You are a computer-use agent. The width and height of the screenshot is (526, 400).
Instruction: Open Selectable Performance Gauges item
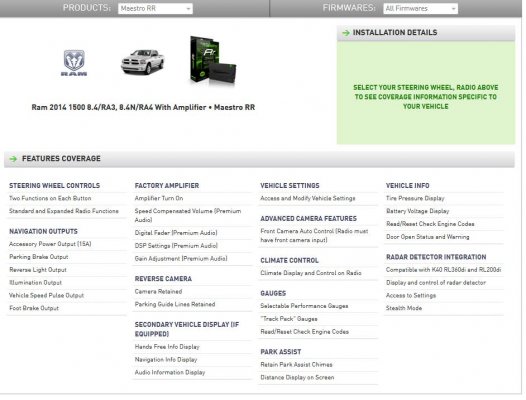(x=304, y=306)
